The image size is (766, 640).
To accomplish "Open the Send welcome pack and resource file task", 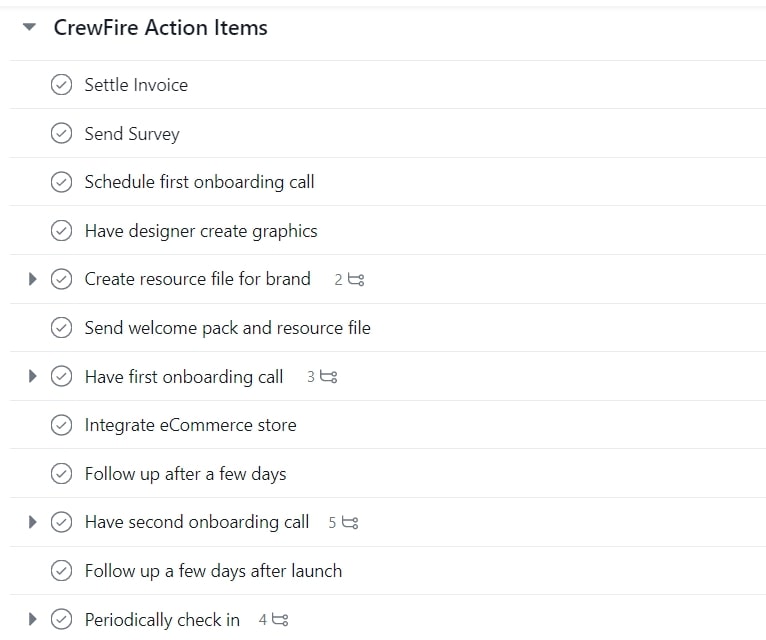I will [x=228, y=328].
